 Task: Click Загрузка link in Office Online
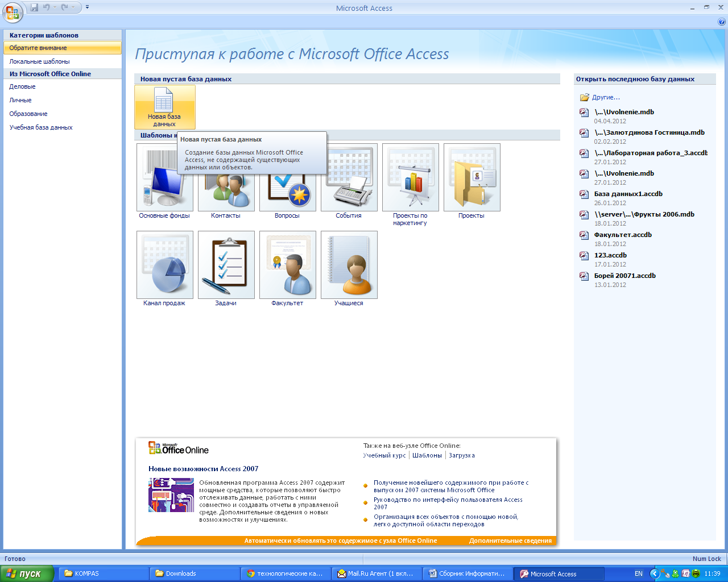462,455
